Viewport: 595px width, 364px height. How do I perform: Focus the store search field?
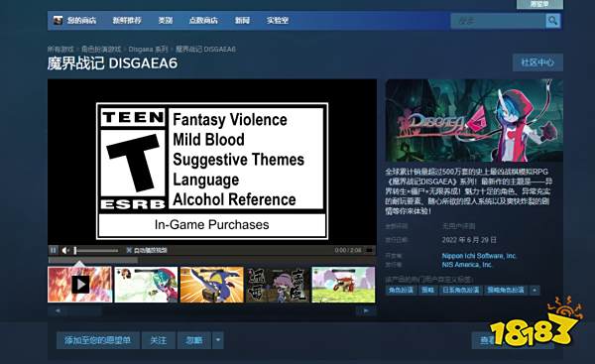pyautogui.click(x=498, y=21)
